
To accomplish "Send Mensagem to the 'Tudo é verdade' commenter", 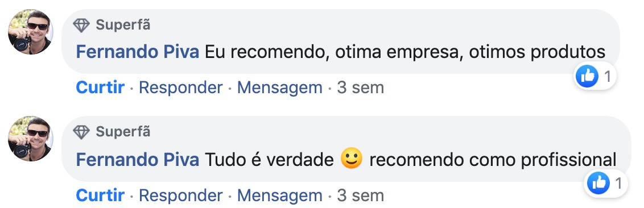I will coord(280,195).
